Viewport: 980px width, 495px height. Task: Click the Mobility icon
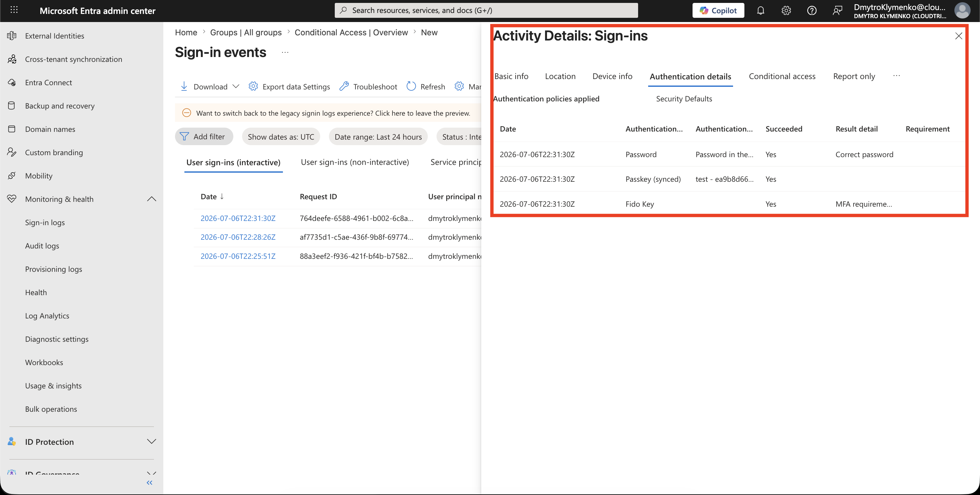pyautogui.click(x=12, y=176)
